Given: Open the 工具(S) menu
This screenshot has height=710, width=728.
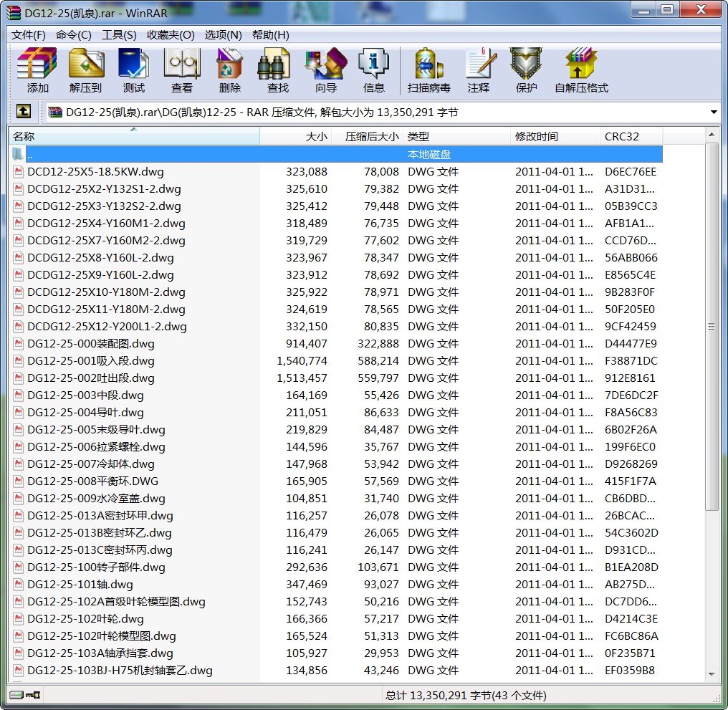Looking at the screenshot, I should click(119, 35).
